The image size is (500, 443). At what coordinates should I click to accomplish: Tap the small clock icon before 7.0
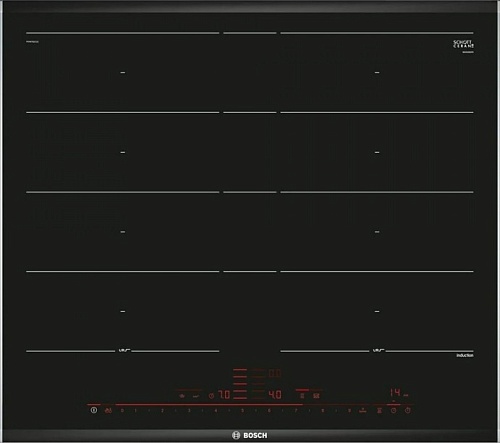tap(211, 396)
